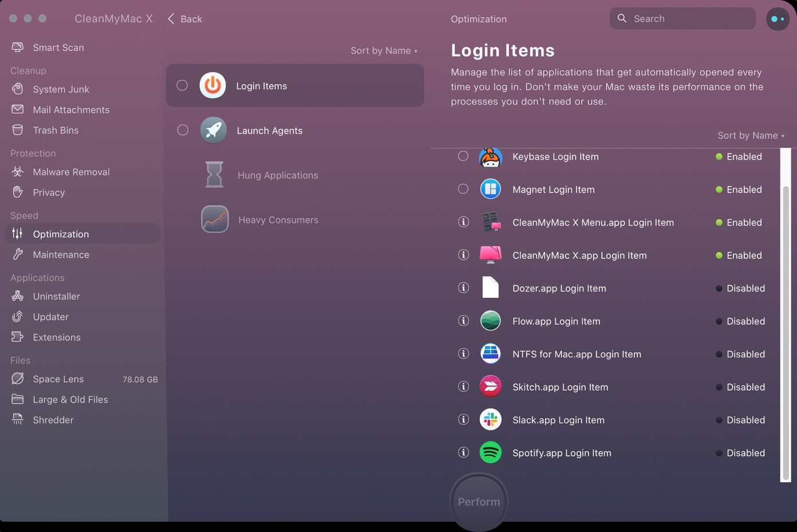
Task: Click the Flow.app mountain icon
Action: click(x=490, y=321)
